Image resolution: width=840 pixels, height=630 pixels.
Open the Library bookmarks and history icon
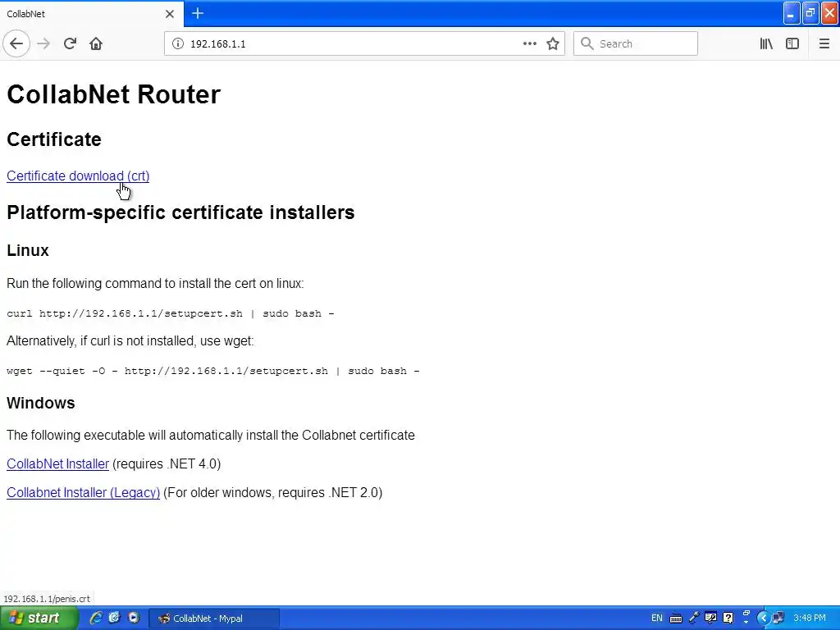coord(766,44)
